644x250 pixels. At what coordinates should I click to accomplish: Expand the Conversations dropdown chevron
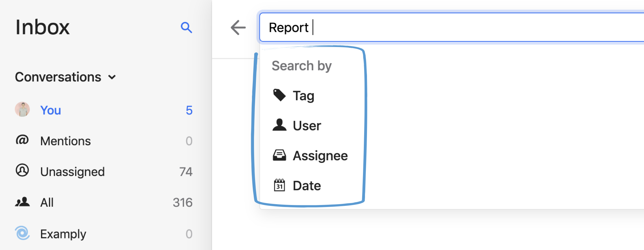[112, 77]
